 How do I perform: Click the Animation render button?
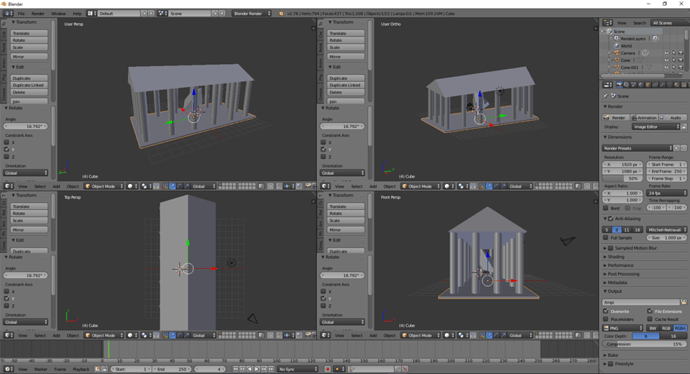point(644,117)
